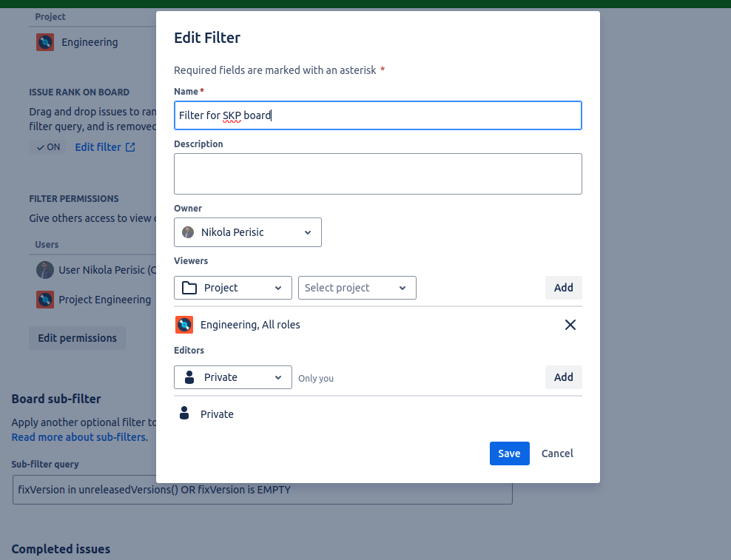
Task: Click FILTER PERMISSIONS section heading
Action: 74,199
